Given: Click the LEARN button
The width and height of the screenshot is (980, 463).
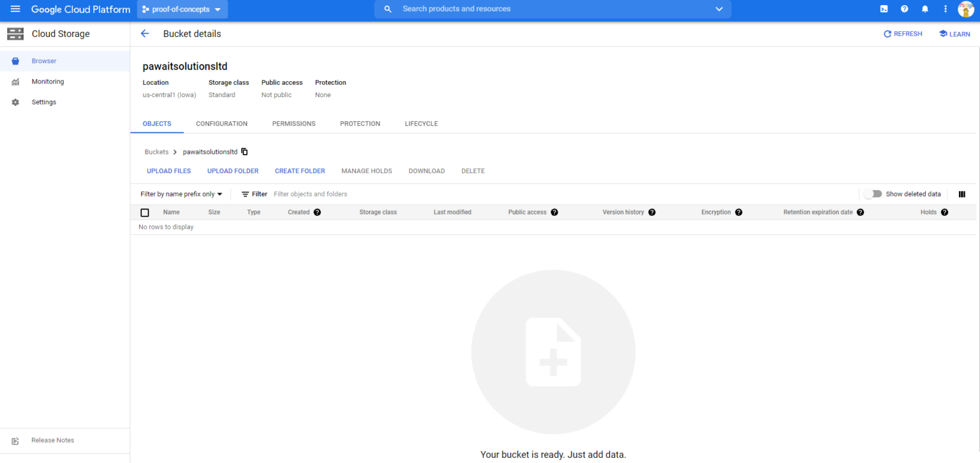Looking at the screenshot, I should click(x=954, y=34).
